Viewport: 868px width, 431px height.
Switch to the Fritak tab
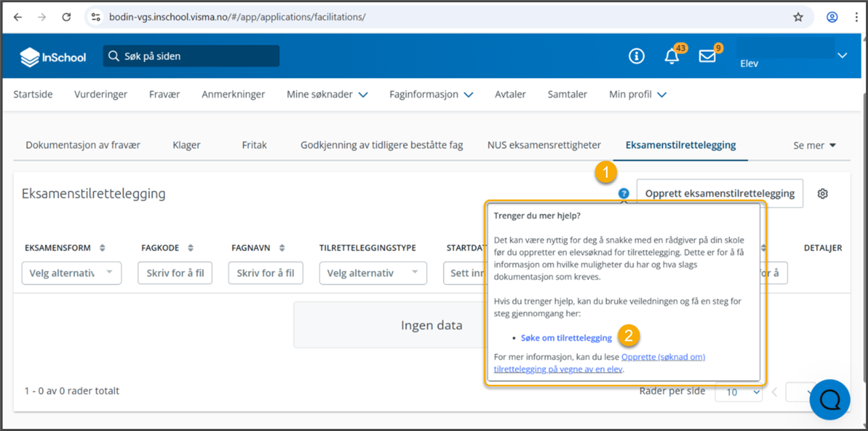254,145
